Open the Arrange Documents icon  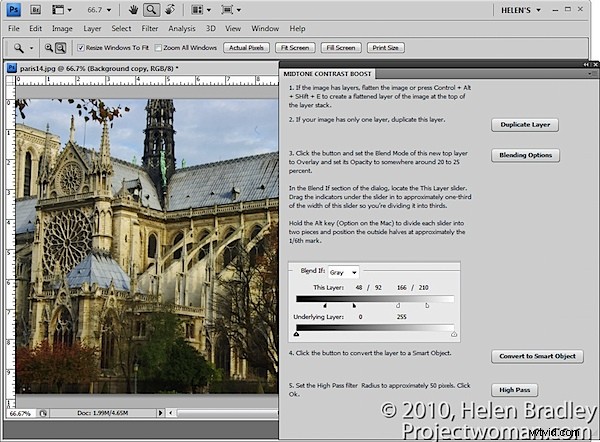[201, 10]
